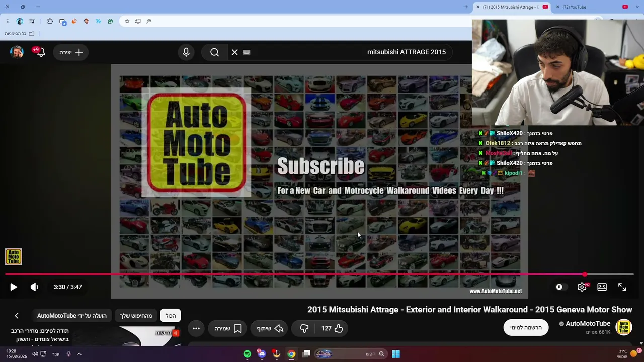This screenshot has height=362, width=644.
Task: Open the Chrome extensions puzzle icon
Action: click(50, 21)
